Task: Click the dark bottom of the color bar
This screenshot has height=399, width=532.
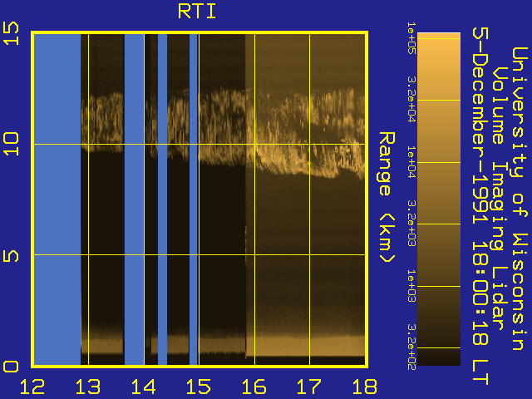Action: (439, 357)
